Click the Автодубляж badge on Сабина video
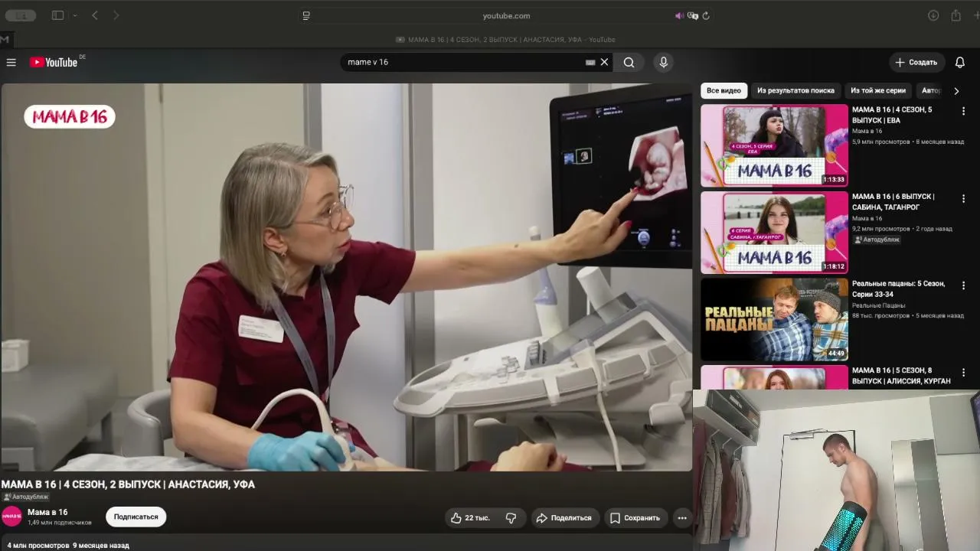The width and height of the screenshot is (980, 551). [x=877, y=240]
